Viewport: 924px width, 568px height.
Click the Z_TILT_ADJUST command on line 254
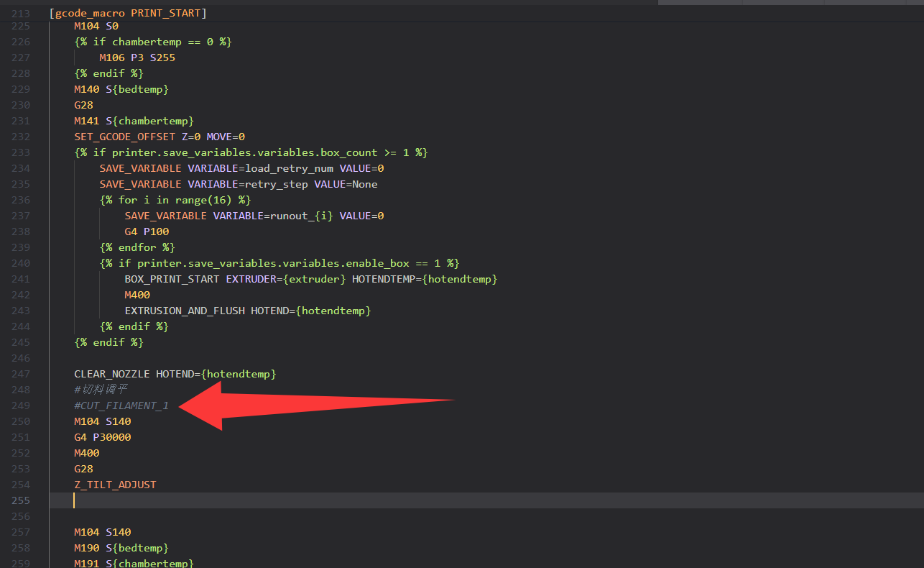click(x=115, y=485)
